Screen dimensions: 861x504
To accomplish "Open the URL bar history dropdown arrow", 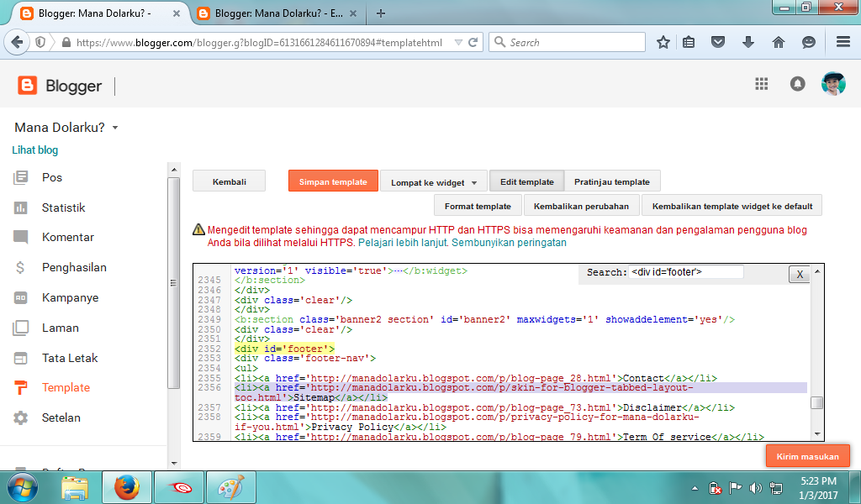I will click(x=458, y=42).
